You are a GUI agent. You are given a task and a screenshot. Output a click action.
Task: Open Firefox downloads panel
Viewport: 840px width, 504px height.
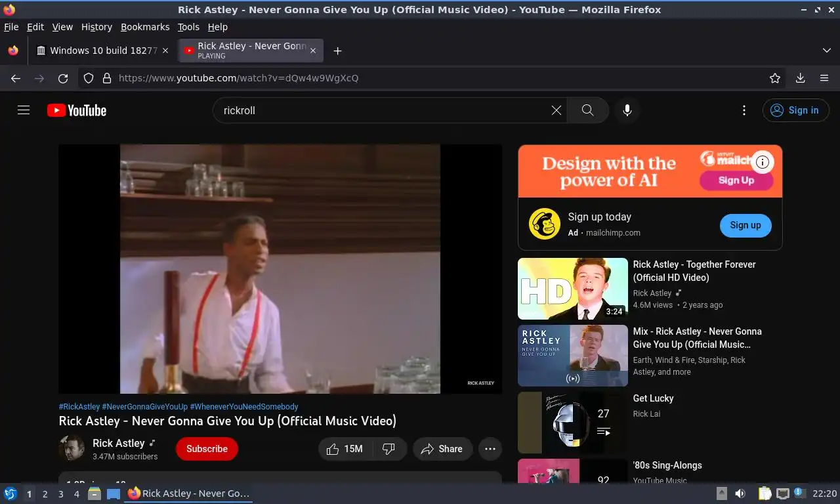tap(801, 78)
